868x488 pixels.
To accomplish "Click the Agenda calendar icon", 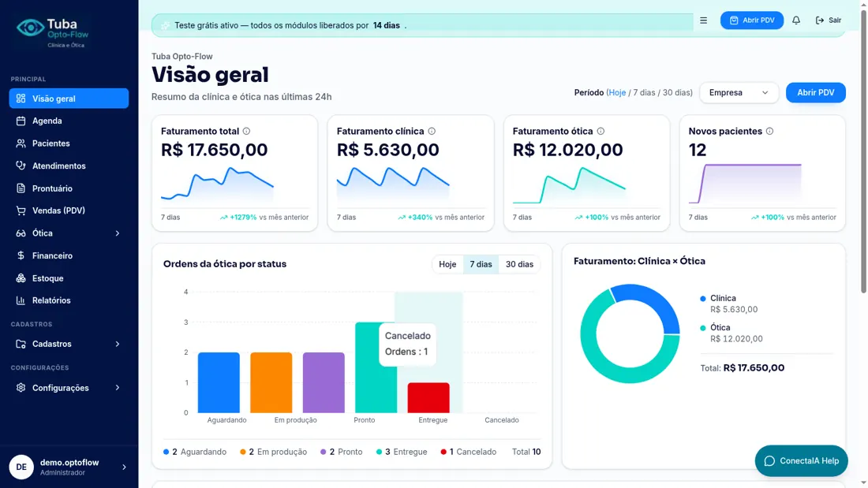I will tap(21, 121).
